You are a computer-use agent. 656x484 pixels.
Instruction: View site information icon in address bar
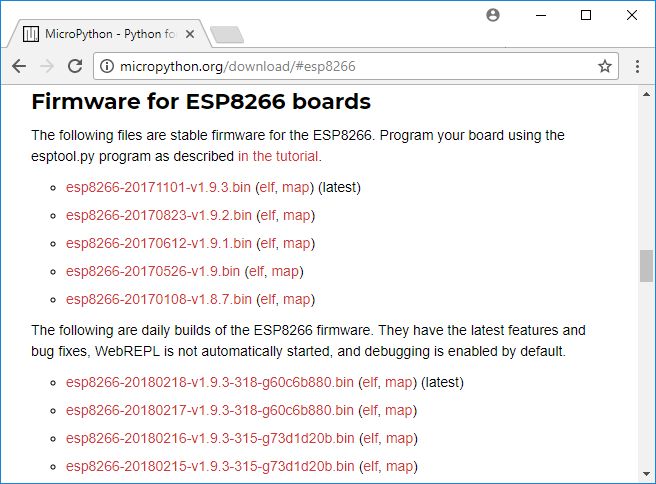(107, 66)
